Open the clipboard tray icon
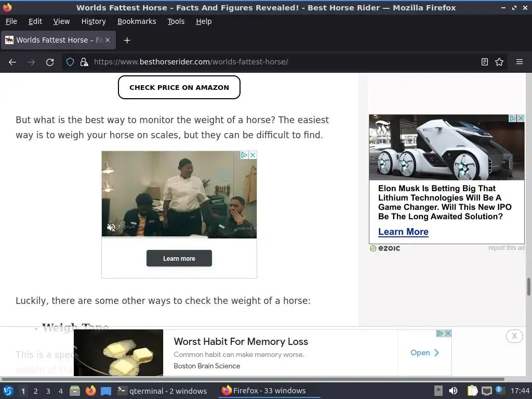This screenshot has width=532, height=399. (472, 391)
